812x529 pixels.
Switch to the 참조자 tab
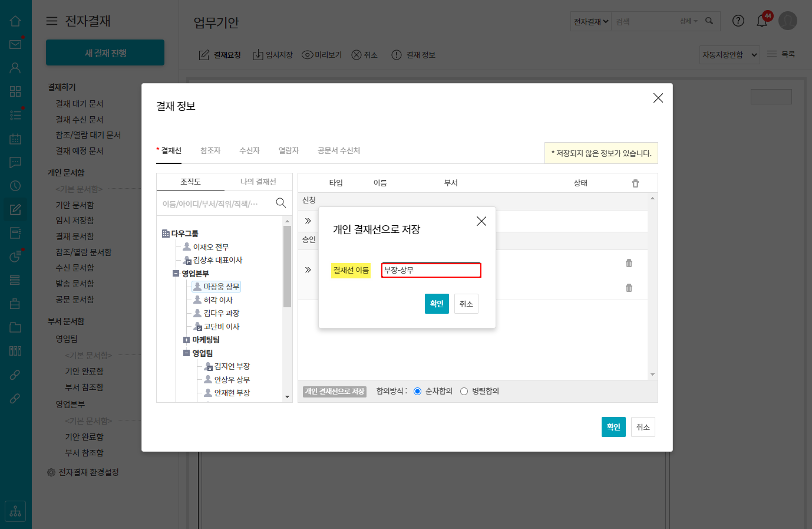[210, 151]
